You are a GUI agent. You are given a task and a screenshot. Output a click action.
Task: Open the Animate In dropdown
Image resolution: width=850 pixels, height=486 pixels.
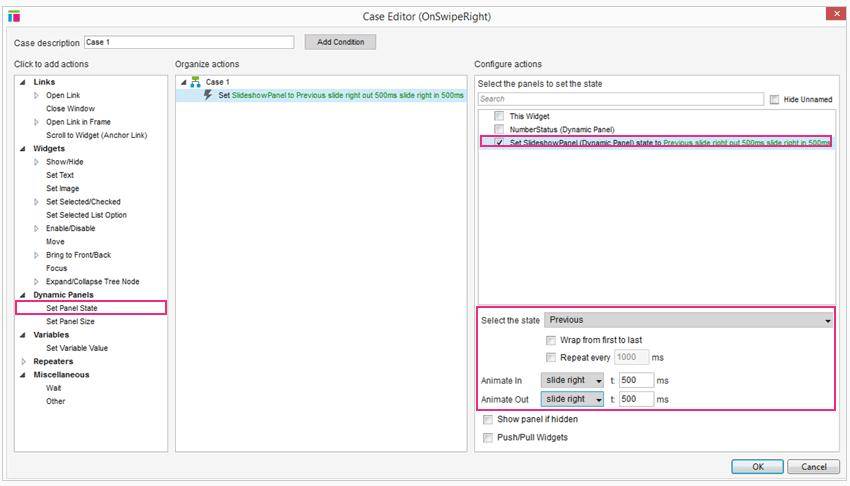[x=573, y=380]
